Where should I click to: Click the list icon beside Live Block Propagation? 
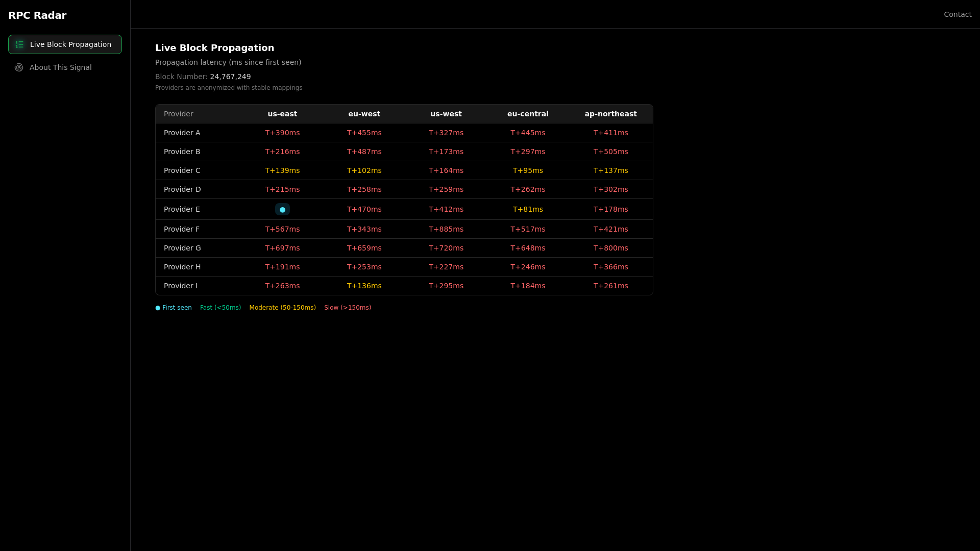tap(19, 44)
